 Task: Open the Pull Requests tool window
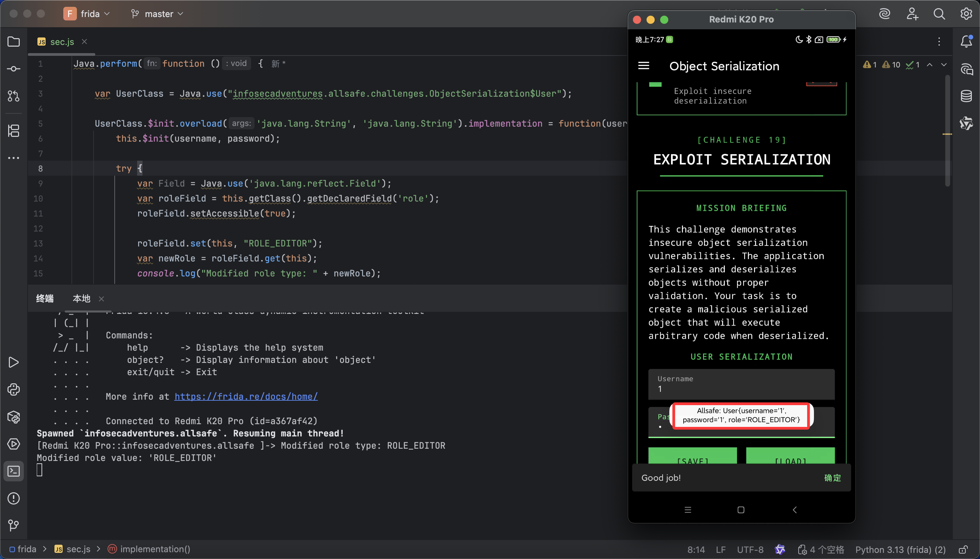pyautogui.click(x=14, y=96)
